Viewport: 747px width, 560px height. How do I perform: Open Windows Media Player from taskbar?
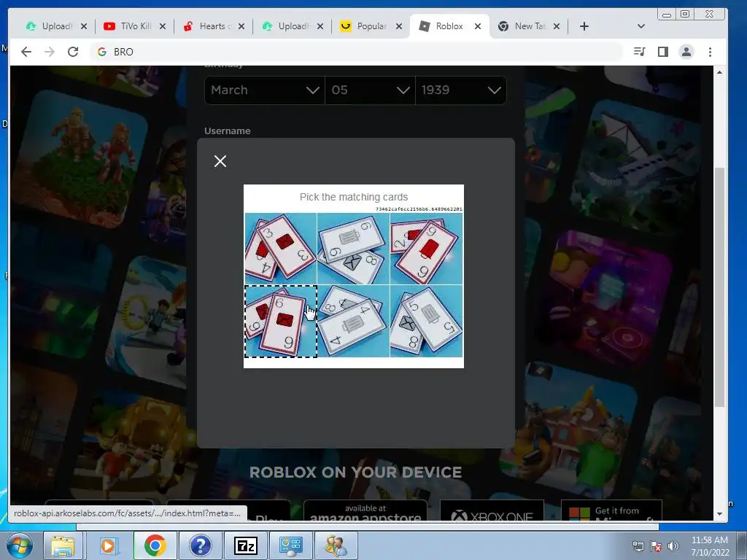pos(108,545)
